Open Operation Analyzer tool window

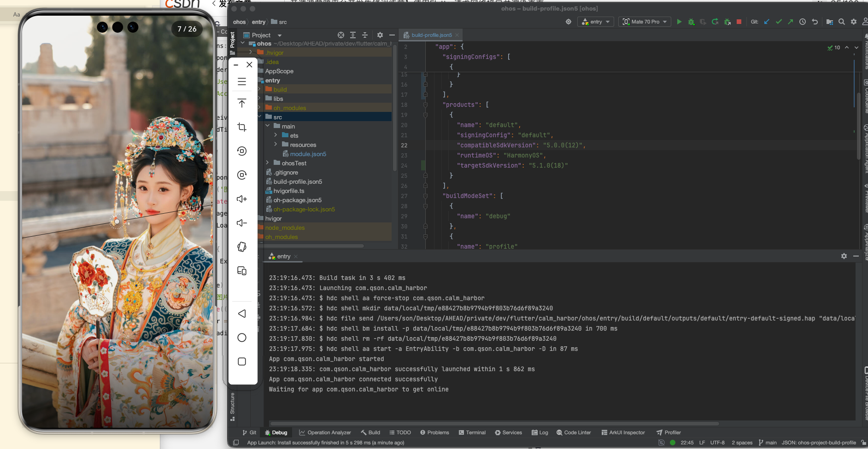coord(325,432)
